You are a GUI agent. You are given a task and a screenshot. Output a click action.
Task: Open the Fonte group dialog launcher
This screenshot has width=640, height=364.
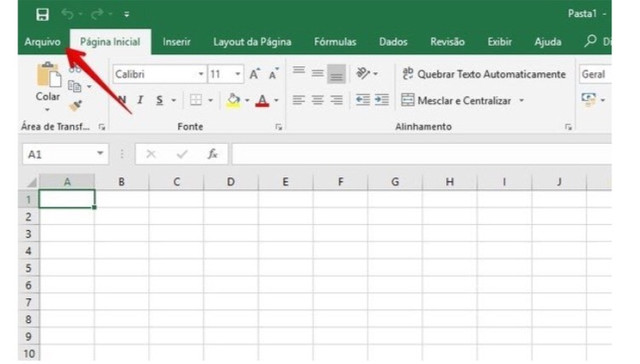[278, 127]
